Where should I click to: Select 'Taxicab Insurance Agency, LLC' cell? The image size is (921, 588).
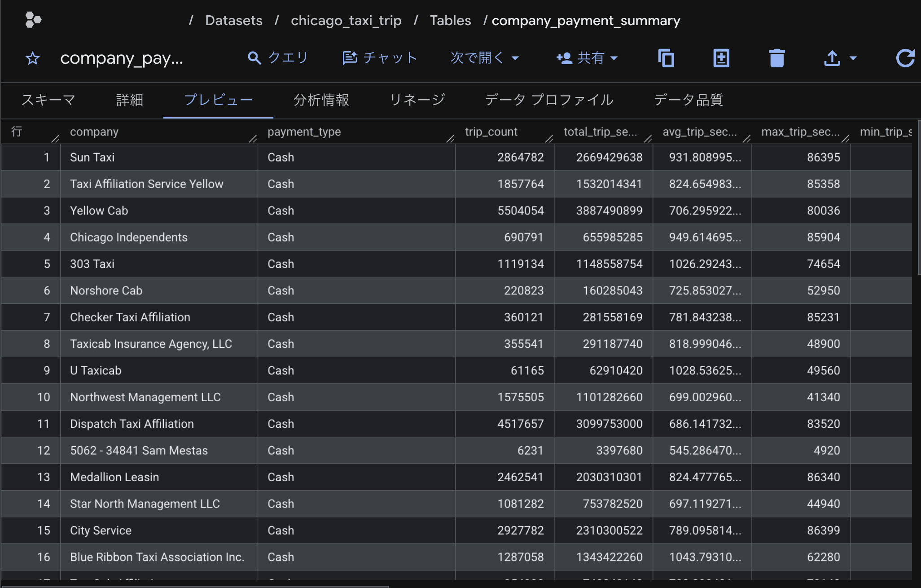pos(159,344)
